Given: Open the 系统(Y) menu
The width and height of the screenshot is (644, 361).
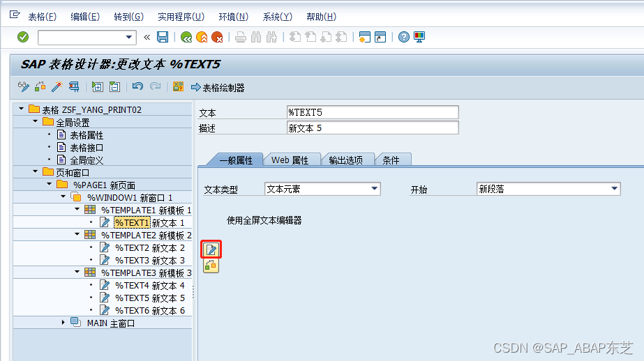Looking at the screenshot, I should coord(277,17).
